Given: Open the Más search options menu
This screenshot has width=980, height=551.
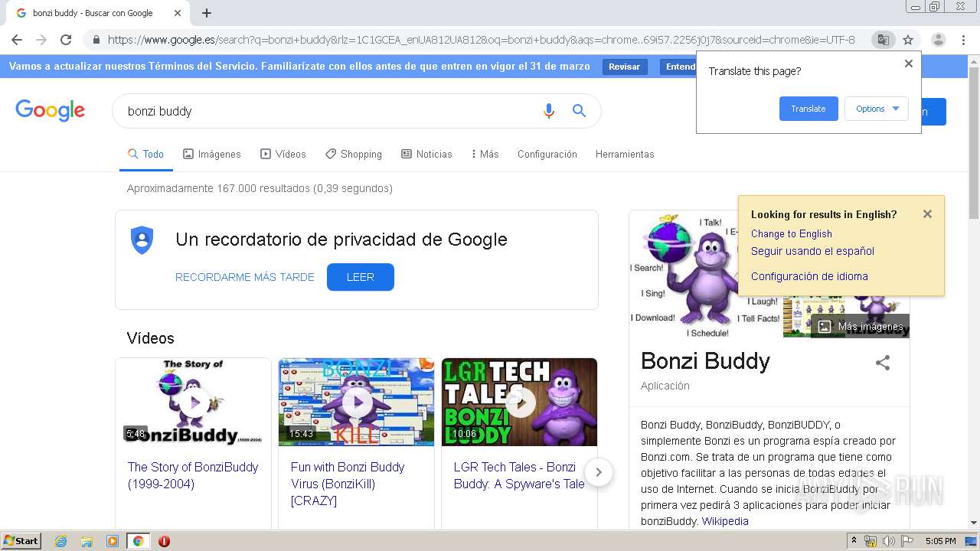Looking at the screenshot, I should pos(485,154).
